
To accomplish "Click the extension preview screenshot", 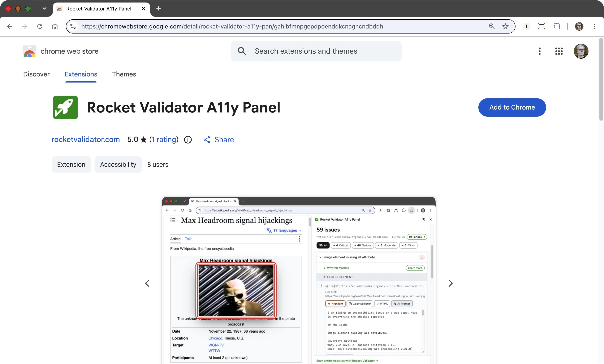I will coord(299,280).
